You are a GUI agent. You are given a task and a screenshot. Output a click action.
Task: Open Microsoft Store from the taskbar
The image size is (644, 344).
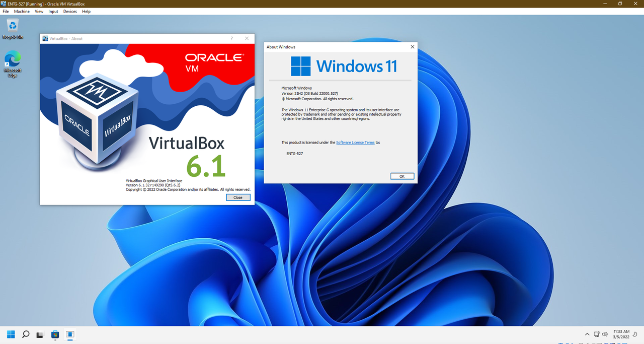click(55, 334)
